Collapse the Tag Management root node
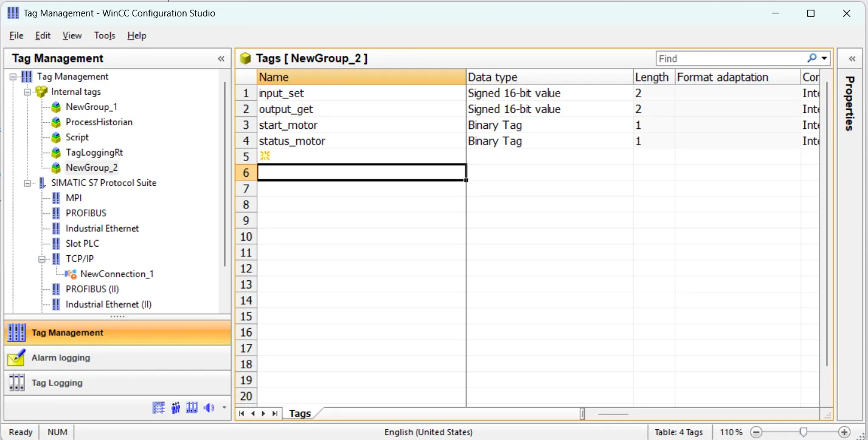Screen dimensions: 868x440 (x=13, y=77)
